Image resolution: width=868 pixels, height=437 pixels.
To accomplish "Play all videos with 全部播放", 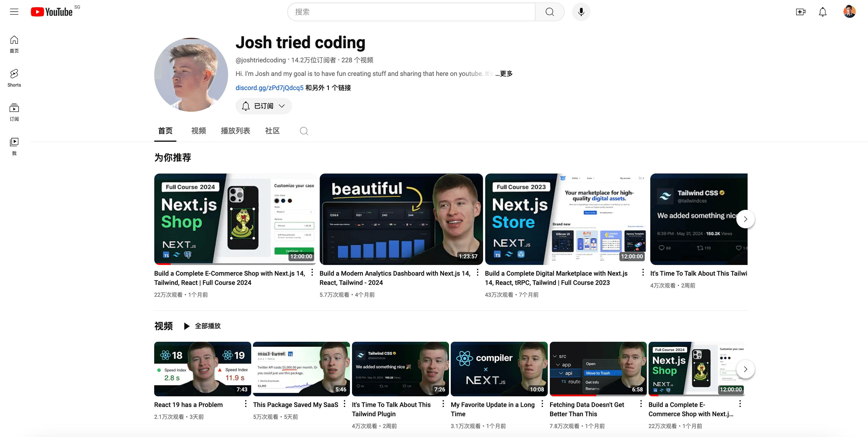I will pyautogui.click(x=202, y=326).
